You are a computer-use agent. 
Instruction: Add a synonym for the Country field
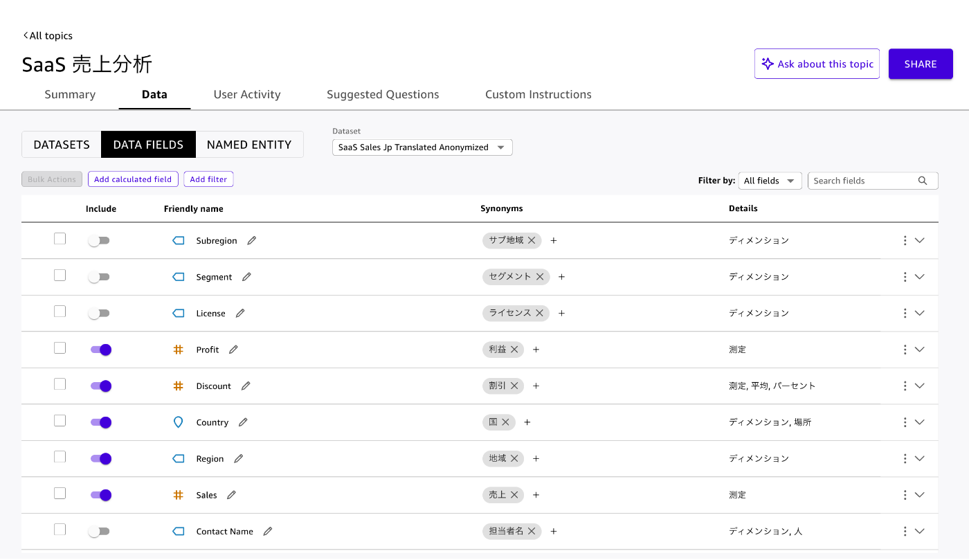[x=527, y=422]
